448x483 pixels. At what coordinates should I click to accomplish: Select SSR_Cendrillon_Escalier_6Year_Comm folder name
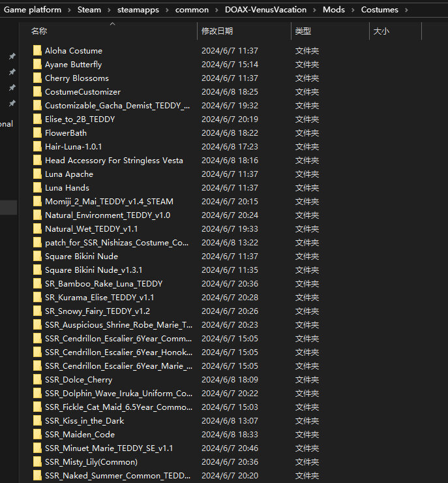pyautogui.click(x=118, y=339)
